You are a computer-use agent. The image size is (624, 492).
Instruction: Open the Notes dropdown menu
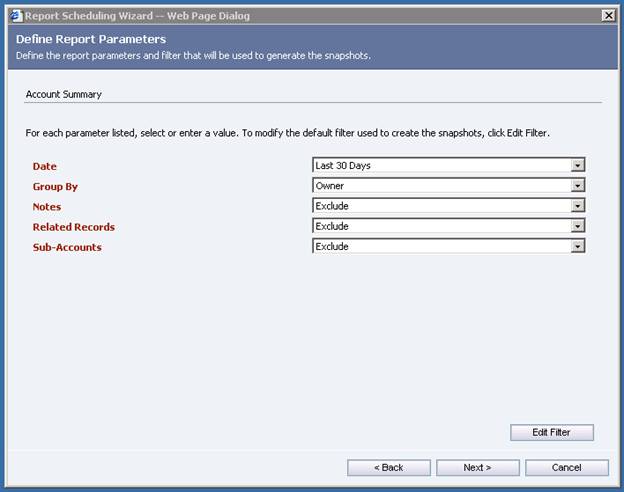click(x=448, y=206)
